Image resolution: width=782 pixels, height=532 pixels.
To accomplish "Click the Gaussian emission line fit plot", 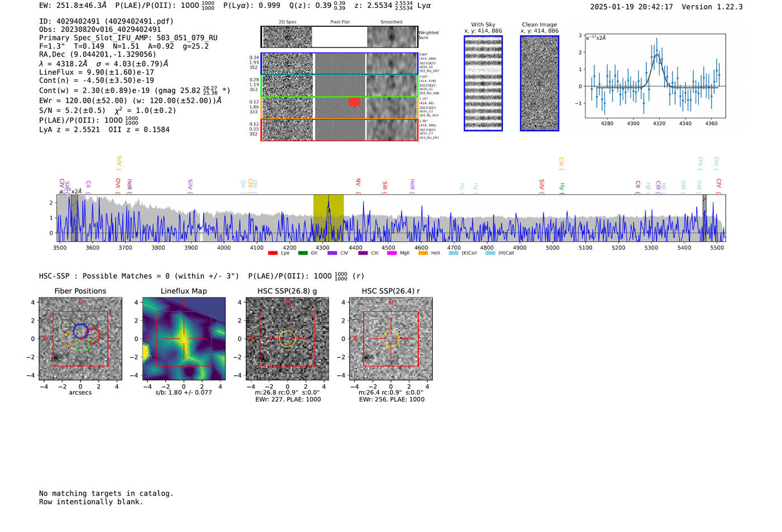I will pyautogui.click(x=655, y=76).
